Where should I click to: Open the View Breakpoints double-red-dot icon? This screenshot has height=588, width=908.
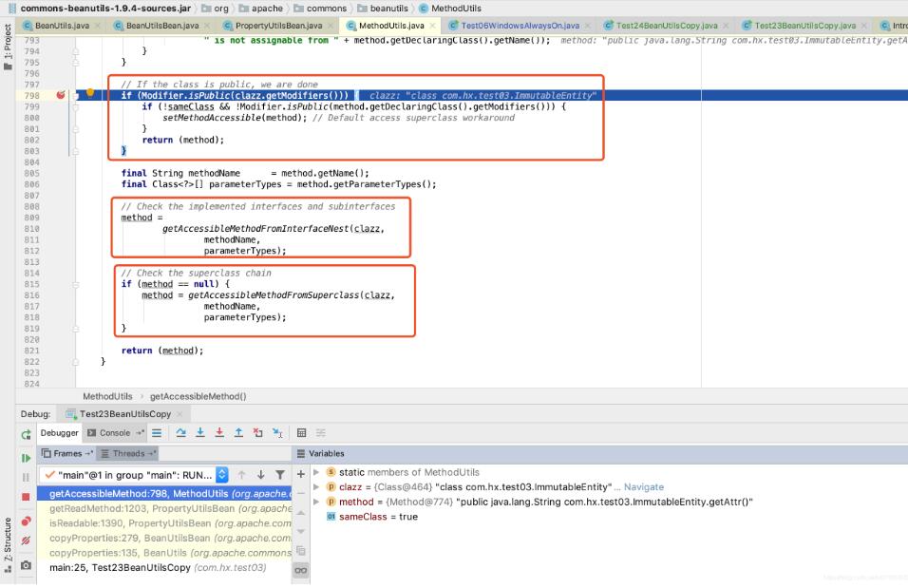[26, 520]
